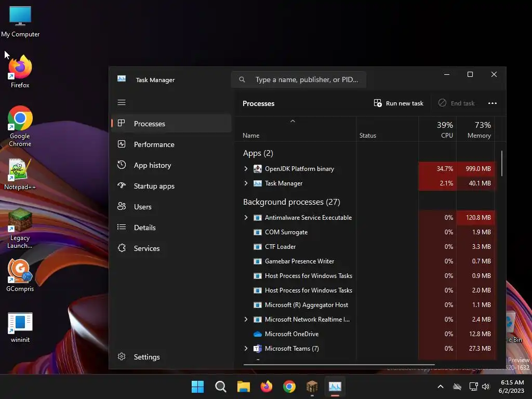Image resolution: width=532 pixels, height=399 pixels.
Task: Click the End task button
Action: pyautogui.click(x=456, y=103)
